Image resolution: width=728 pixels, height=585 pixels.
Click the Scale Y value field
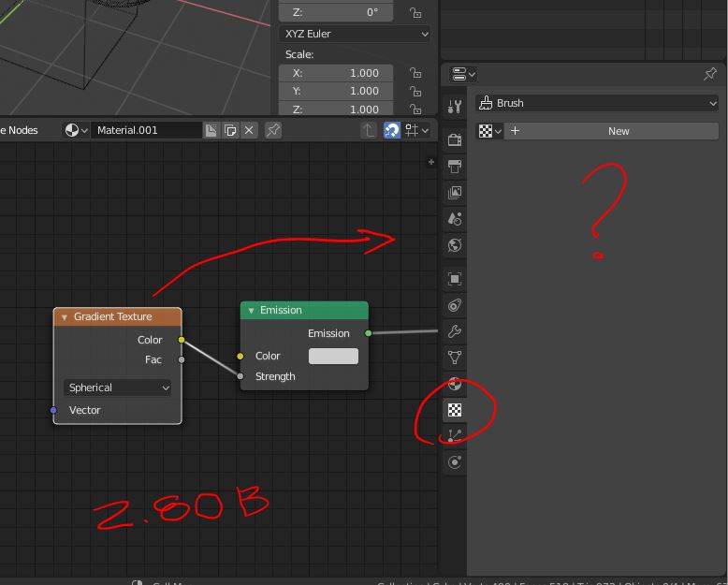336,91
